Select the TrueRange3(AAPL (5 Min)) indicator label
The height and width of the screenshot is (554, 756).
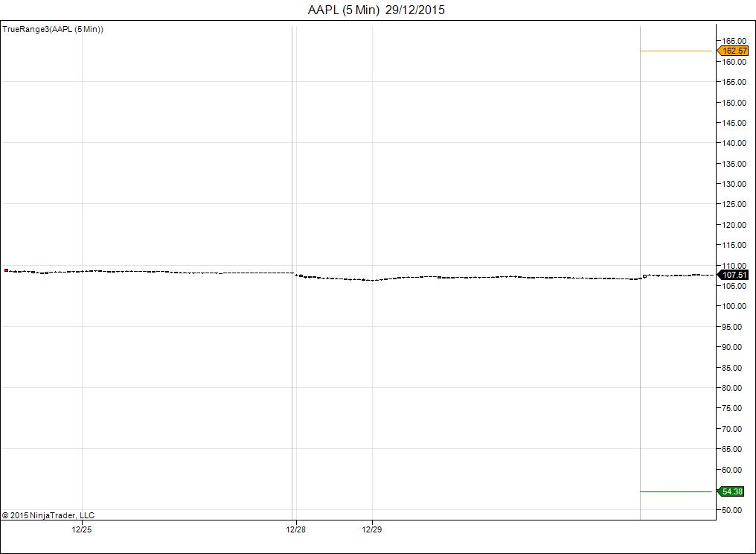[x=53, y=30]
